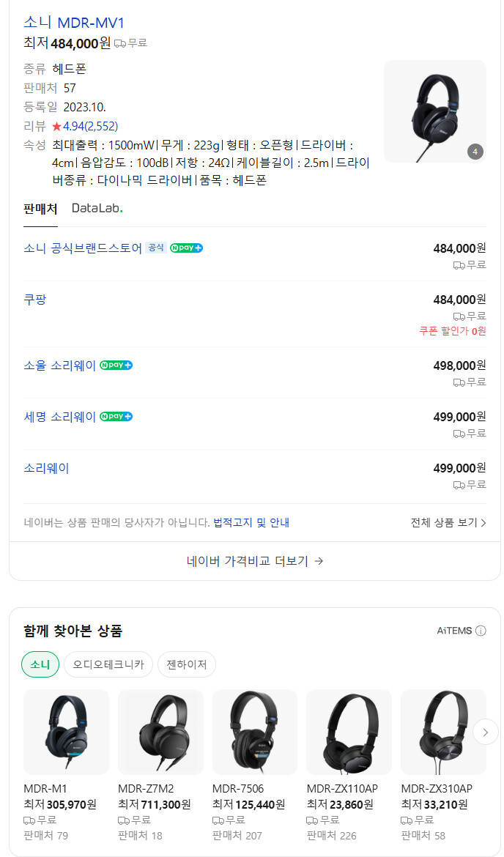The height and width of the screenshot is (857, 504).
Task: Open the MDR-MV1 headphone product image
Action: tap(434, 111)
